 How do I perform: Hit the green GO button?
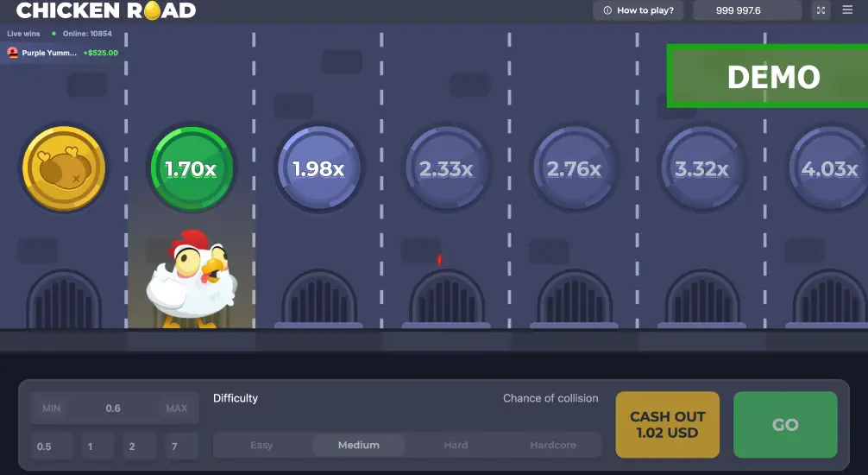point(785,425)
